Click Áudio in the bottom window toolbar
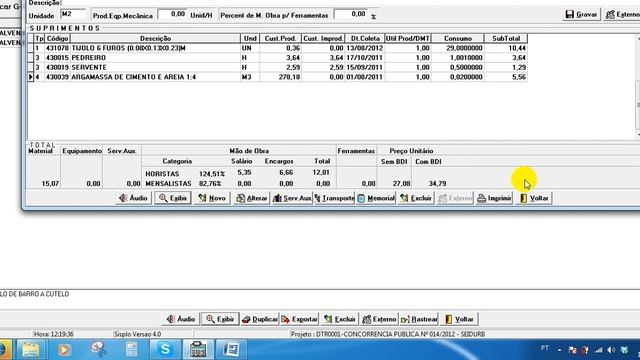640x360 pixels. click(180, 319)
